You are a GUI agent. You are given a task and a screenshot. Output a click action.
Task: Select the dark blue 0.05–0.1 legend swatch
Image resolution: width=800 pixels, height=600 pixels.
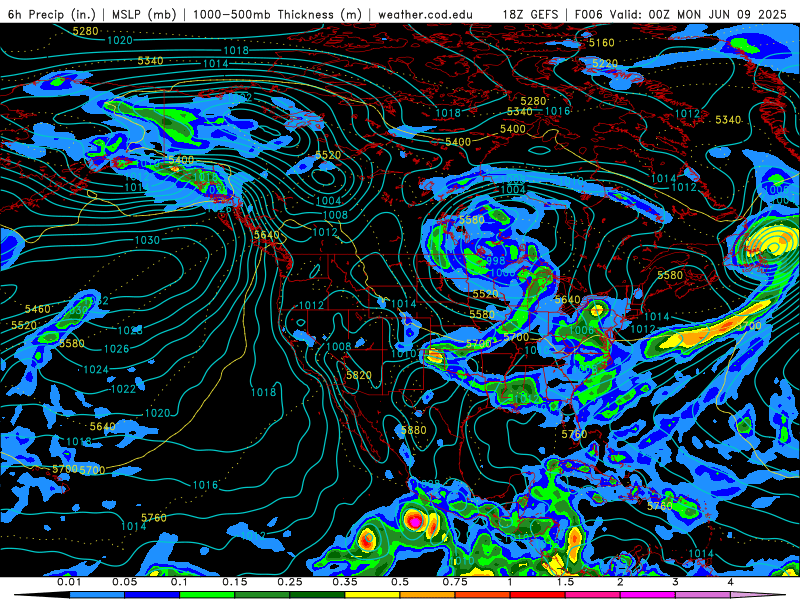(152, 595)
